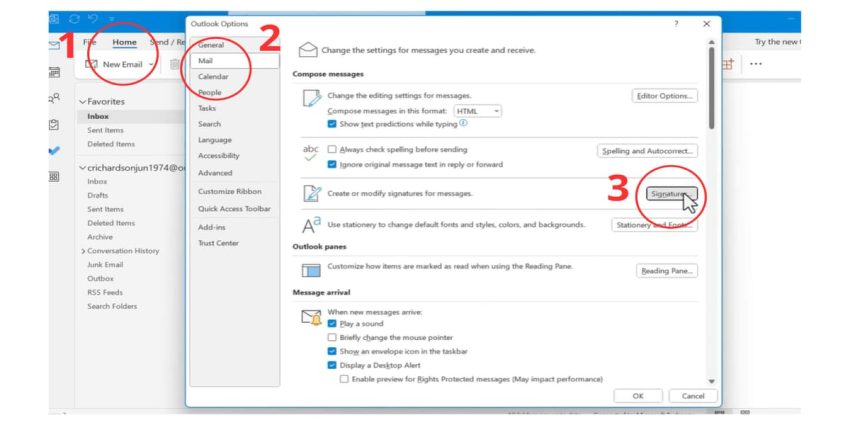Select the Drafts folder
The image size is (850, 425).
click(x=98, y=195)
